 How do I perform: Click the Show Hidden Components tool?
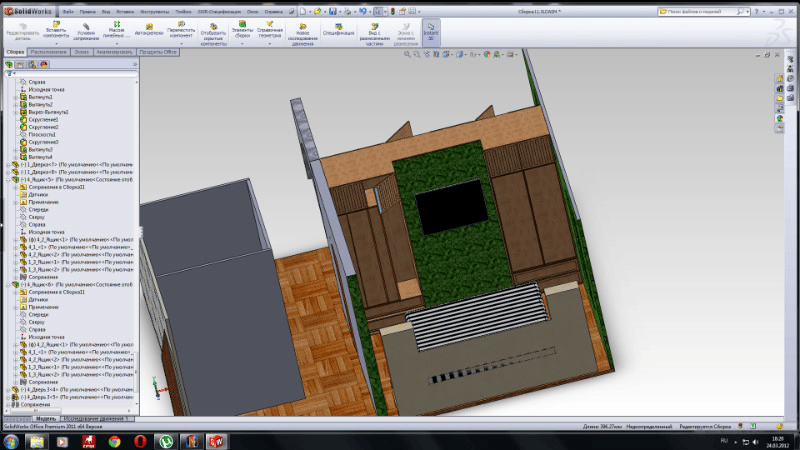tap(213, 31)
